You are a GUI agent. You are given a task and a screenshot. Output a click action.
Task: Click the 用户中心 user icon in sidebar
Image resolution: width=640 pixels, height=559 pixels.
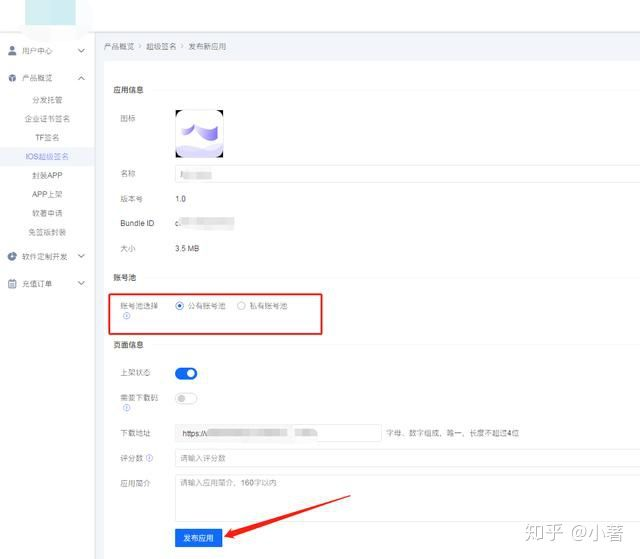(x=12, y=51)
